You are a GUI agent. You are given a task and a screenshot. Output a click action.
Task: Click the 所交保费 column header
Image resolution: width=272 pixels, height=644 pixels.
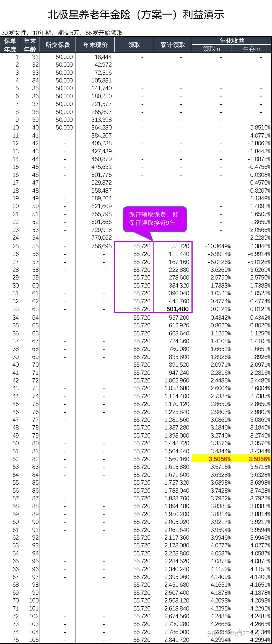click(x=58, y=45)
